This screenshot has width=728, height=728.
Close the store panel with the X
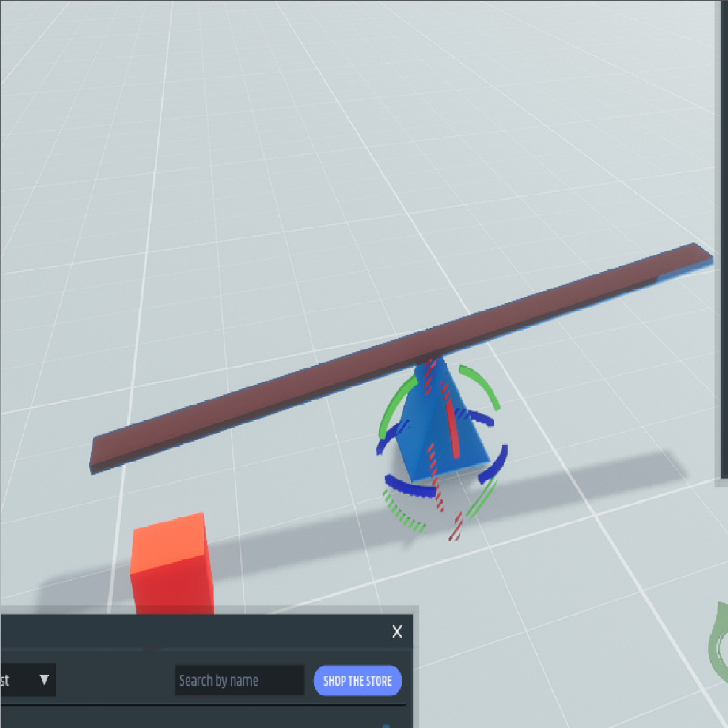click(397, 632)
